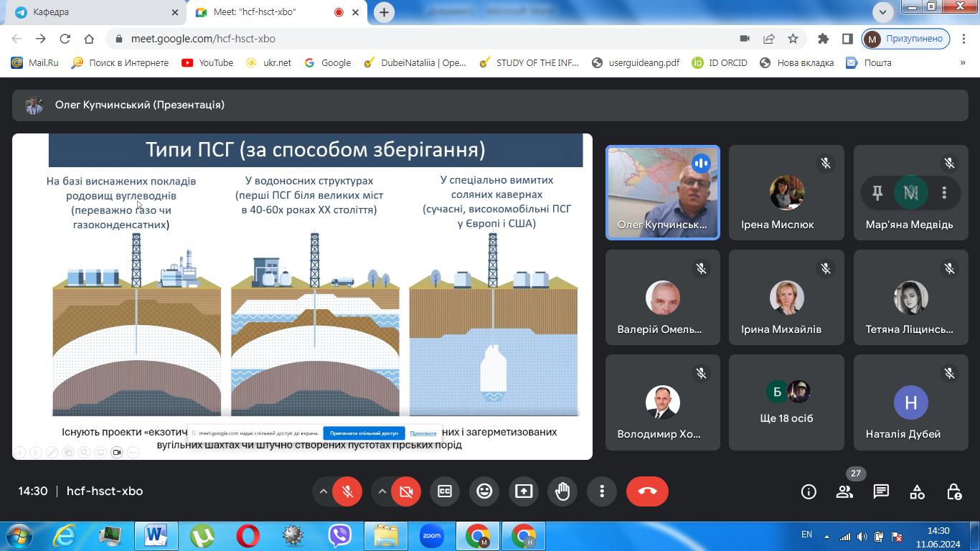Open meeting details with the info icon
The width and height of the screenshot is (980, 551).
tap(809, 491)
